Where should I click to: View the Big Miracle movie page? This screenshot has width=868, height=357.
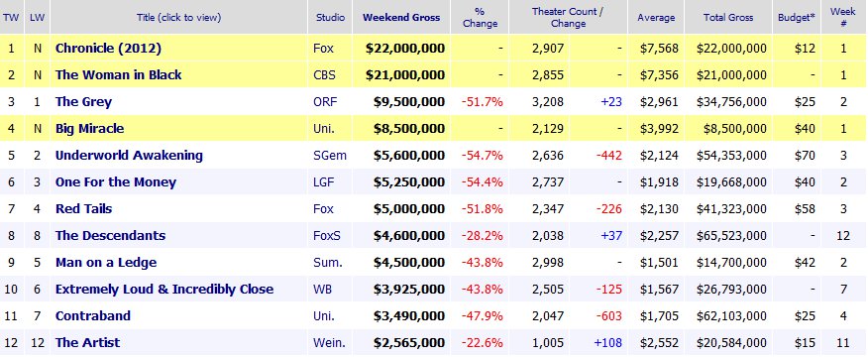point(90,129)
